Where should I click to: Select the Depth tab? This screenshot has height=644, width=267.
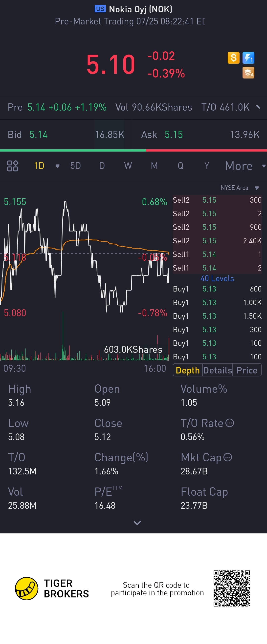[188, 370]
